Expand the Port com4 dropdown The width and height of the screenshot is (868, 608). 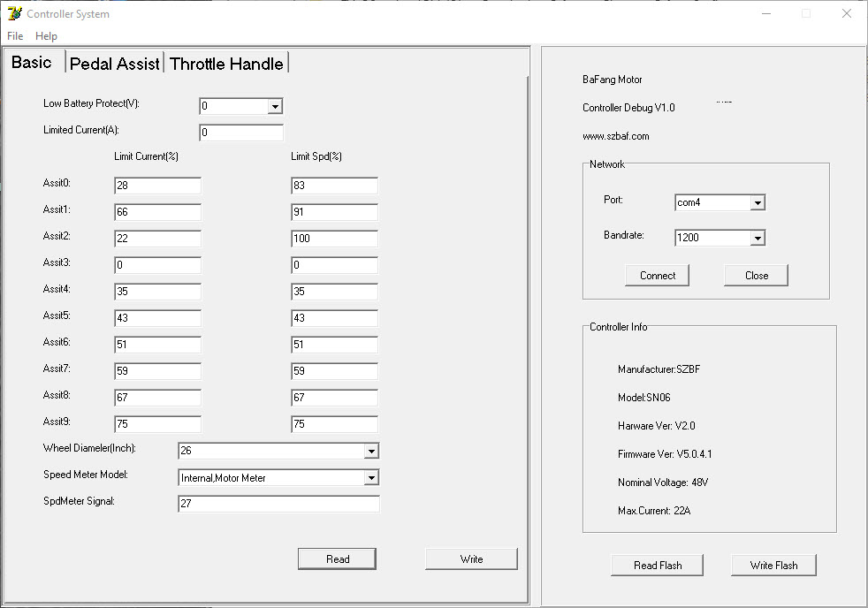pos(758,203)
